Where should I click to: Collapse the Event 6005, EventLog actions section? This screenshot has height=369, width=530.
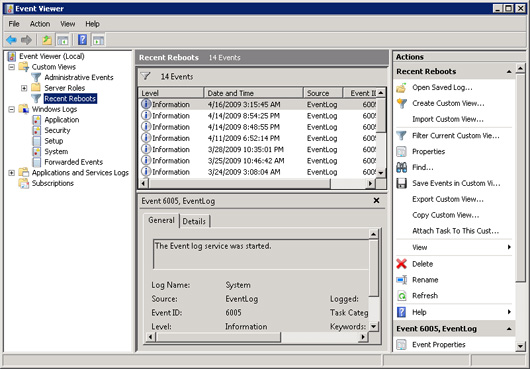(509, 329)
